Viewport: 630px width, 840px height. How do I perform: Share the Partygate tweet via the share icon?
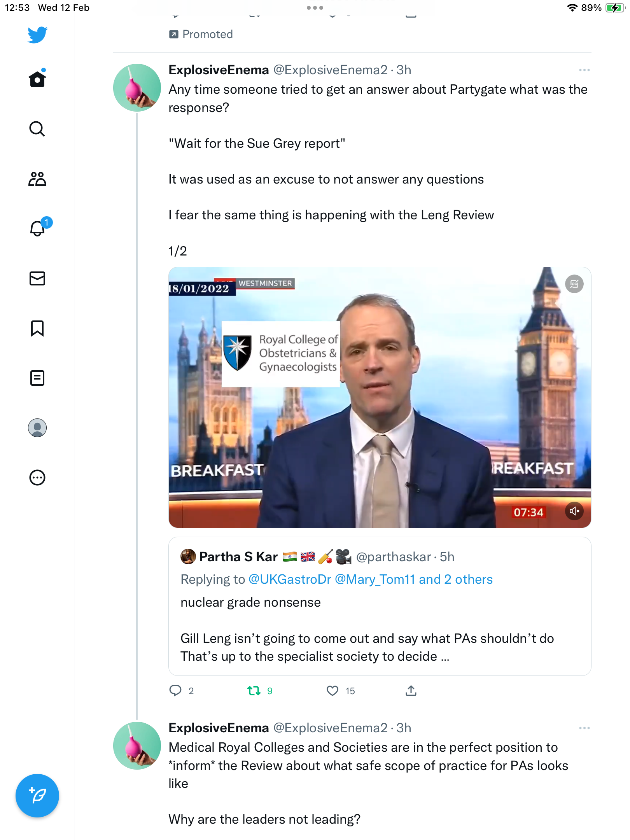pyautogui.click(x=411, y=691)
